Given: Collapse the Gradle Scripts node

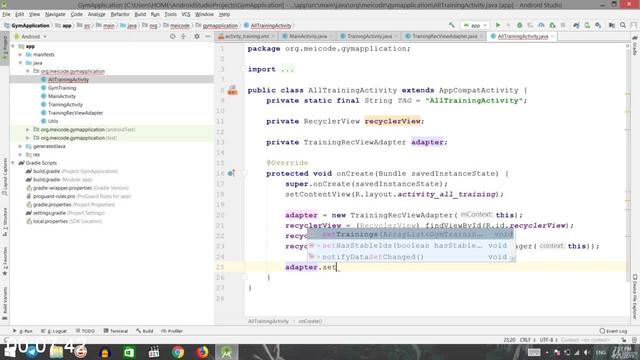Looking at the screenshot, I should point(13,163).
